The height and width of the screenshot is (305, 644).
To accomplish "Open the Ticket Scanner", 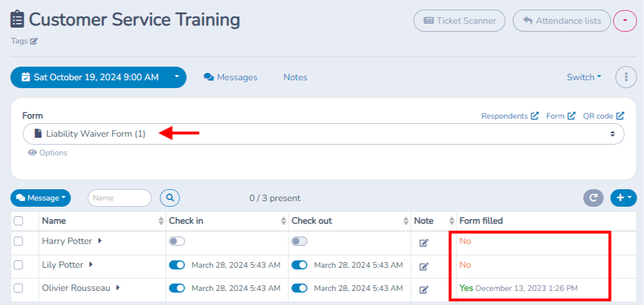I will point(459,20).
